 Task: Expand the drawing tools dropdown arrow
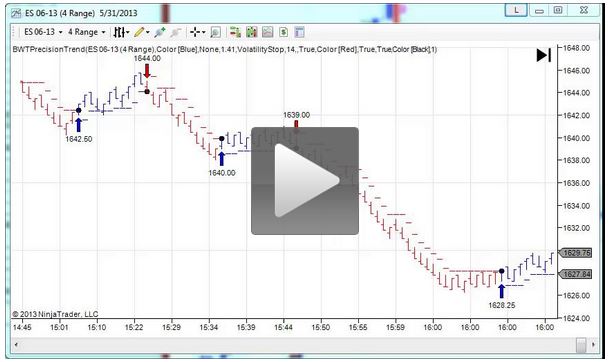[148, 33]
